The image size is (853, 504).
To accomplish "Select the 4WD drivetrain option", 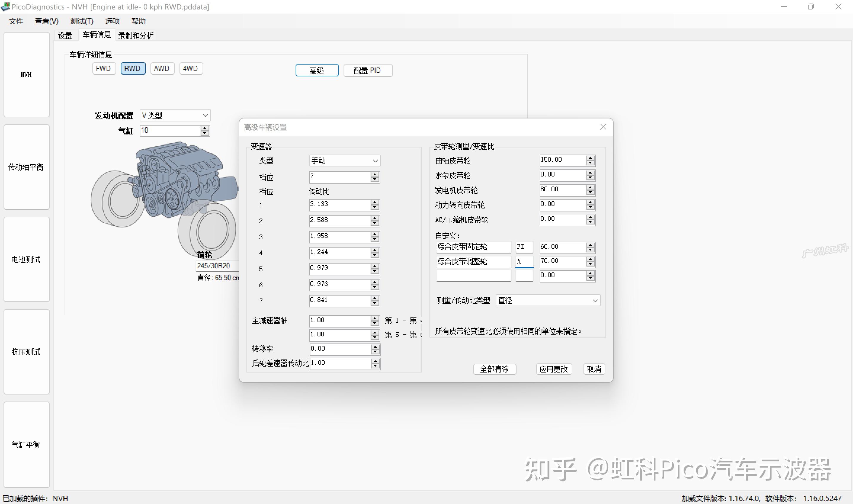I will 190,69.
